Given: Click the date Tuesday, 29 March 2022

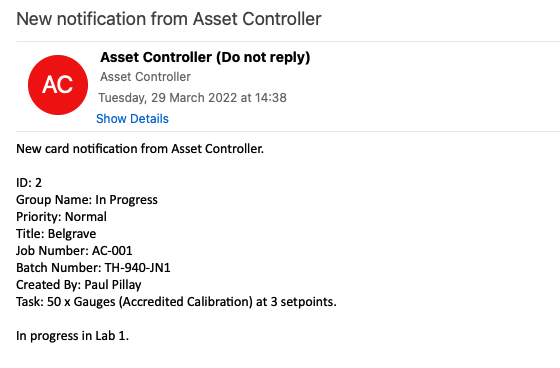Looking at the screenshot, I should [x=168, y=98].
